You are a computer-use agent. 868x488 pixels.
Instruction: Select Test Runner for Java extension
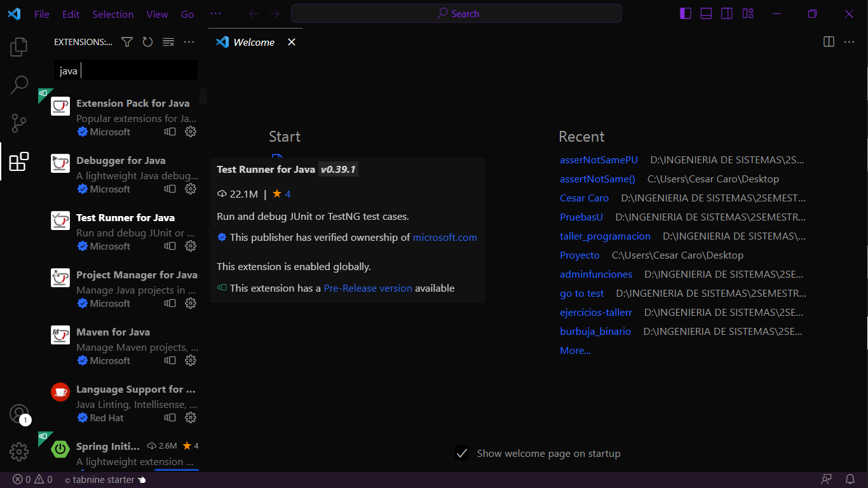click(121, 232)
